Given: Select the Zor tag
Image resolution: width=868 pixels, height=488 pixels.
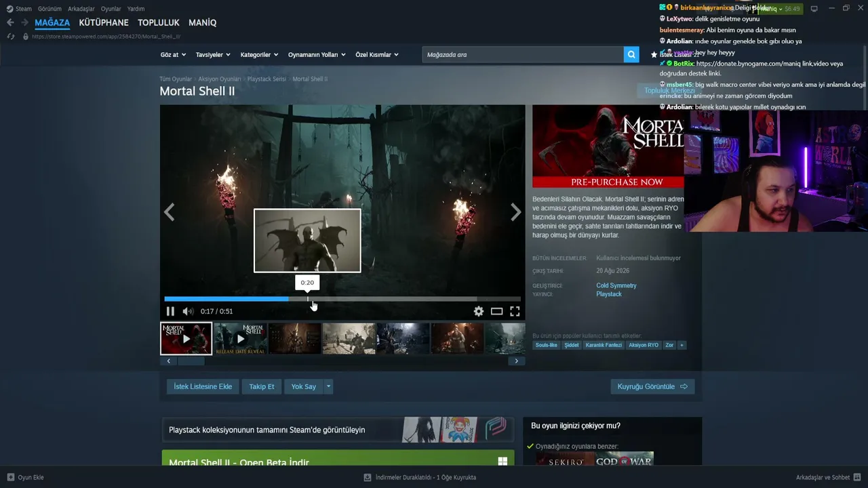Looking at the screenshot, I should click(x=669, y=345).
